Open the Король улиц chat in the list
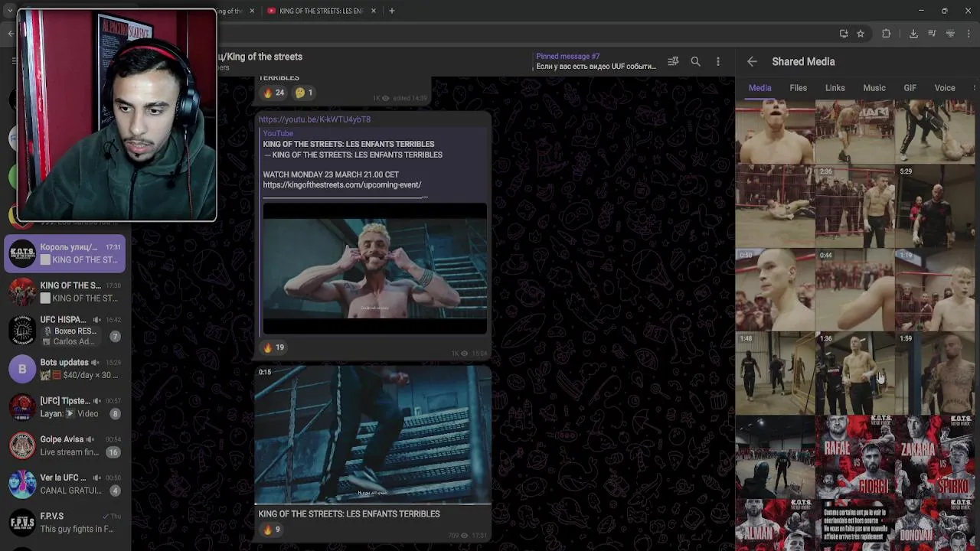The width and height of the screenshot is (980, 551). pyautogui.click(x=66, y=253)
